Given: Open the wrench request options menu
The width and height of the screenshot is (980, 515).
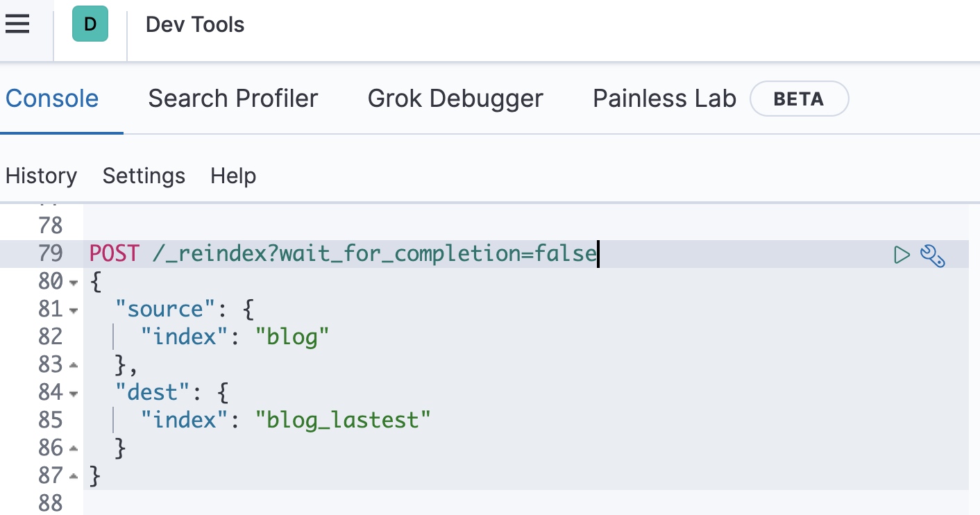Looking at the screenshot, I should [932, 255].
